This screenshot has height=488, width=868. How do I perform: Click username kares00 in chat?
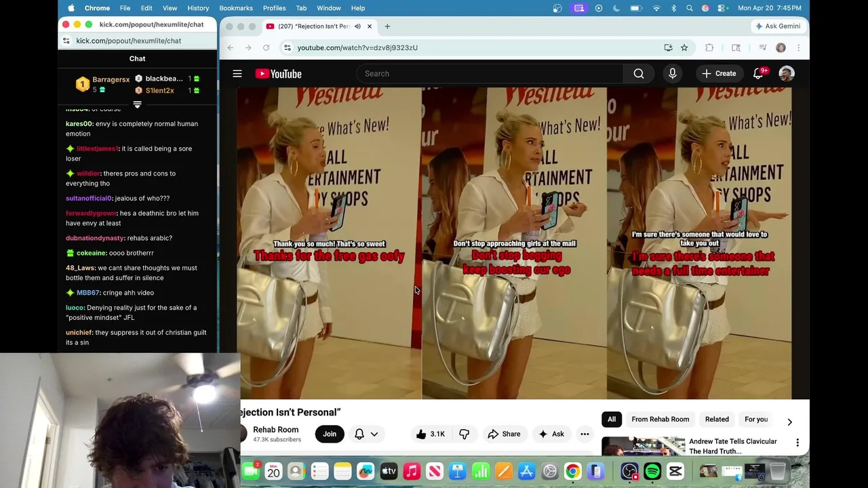click(79, 124)
